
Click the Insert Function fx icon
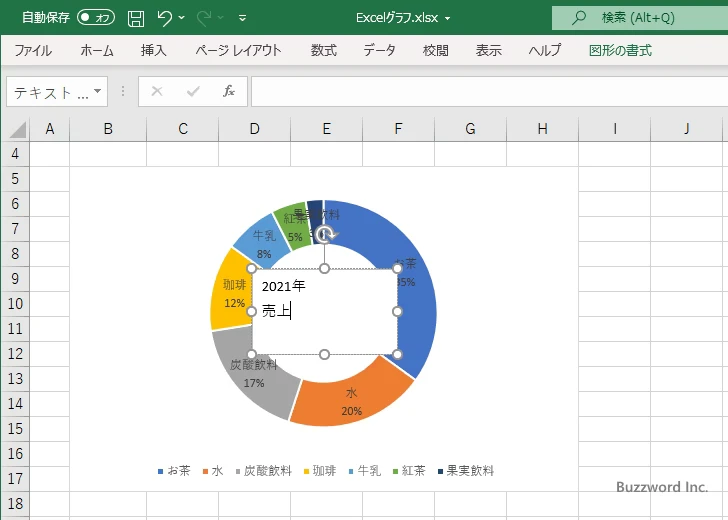tap(229, 91)
